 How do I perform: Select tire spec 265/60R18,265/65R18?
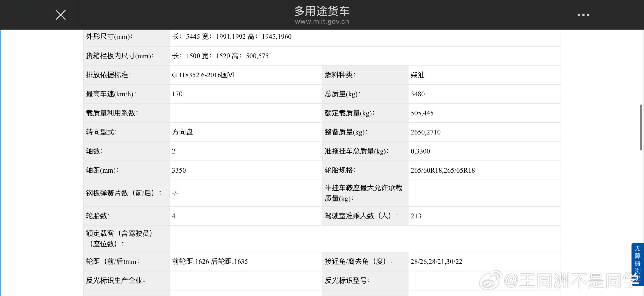point(442,170)
